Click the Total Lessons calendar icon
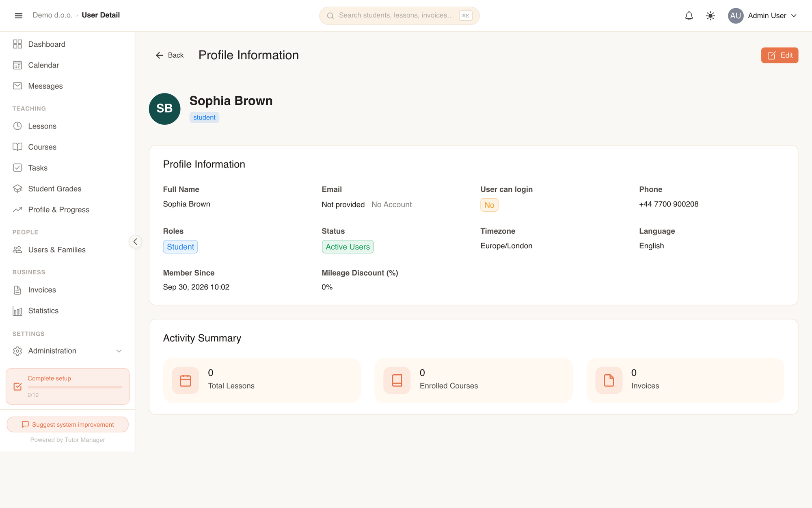The height and width of the screenshot is (508, 812). [186, 380]
